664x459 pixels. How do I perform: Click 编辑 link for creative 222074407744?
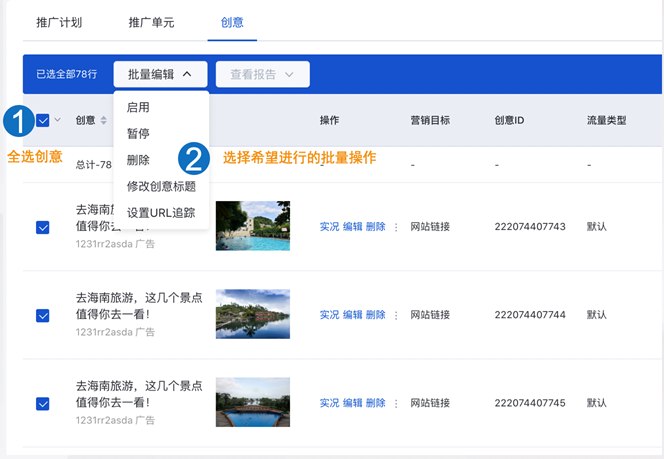point(352,315)
